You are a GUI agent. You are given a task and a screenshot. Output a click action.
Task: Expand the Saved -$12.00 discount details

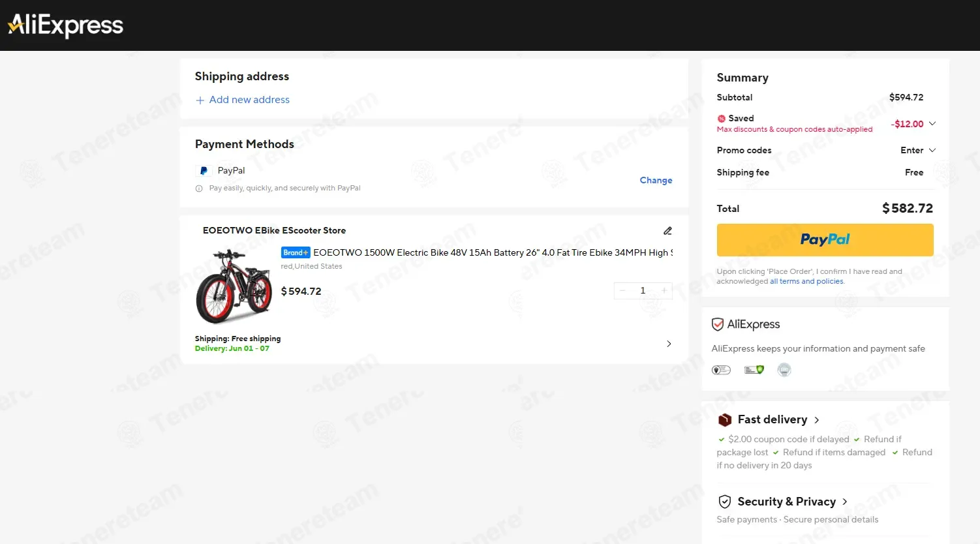[932, 124]
